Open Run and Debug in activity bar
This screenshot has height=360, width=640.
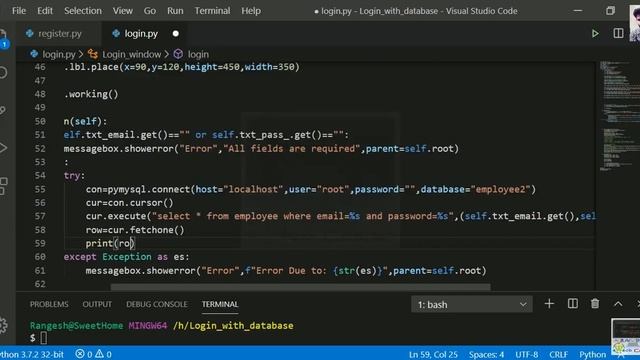pyautogui.click(x=3, y=148)
